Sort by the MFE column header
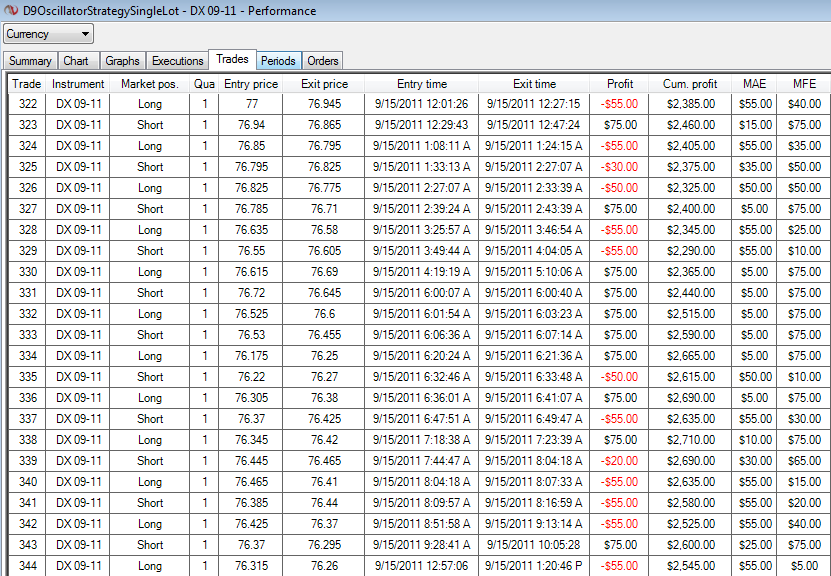Viewport: 831px width, 576px height. point(804,84)
